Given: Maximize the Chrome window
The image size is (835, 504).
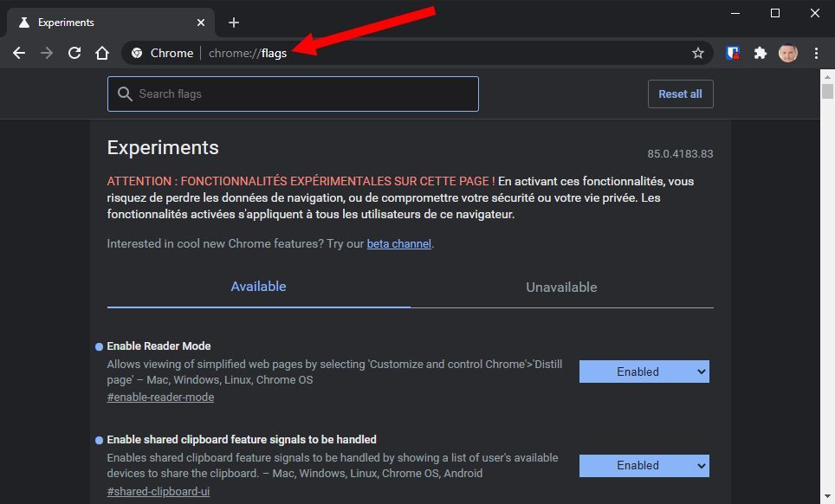Looking at the screenshot, I should [775, 13].
